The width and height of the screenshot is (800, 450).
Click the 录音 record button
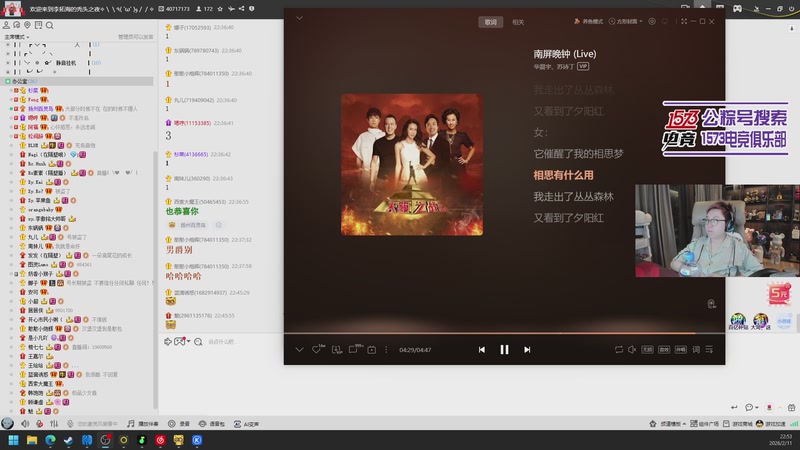[x=179, y=423]
